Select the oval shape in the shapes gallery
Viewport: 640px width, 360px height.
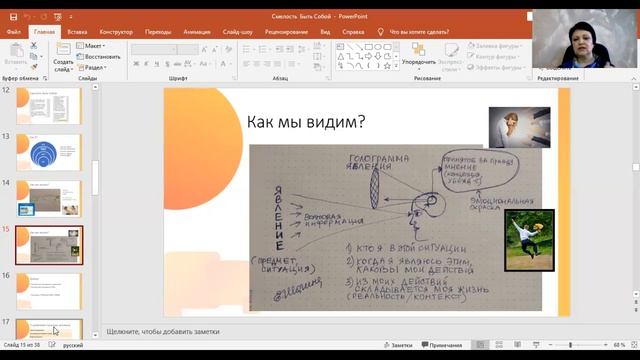(378, 47)
